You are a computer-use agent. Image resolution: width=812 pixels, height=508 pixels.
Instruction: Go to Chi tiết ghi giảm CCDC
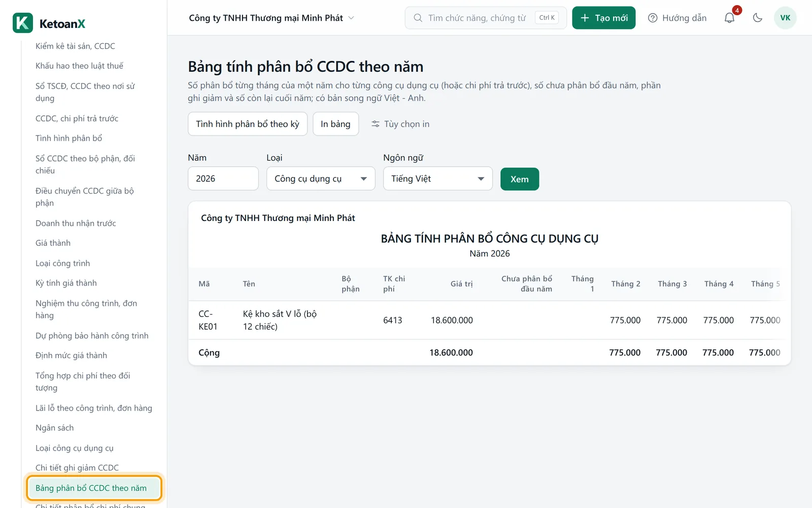[77, 467]
